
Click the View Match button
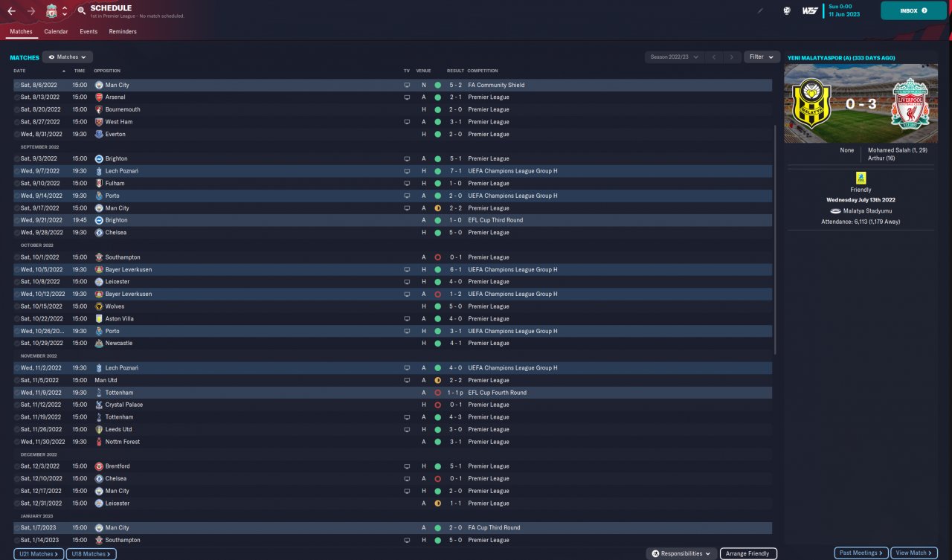[x=913, y=553]
